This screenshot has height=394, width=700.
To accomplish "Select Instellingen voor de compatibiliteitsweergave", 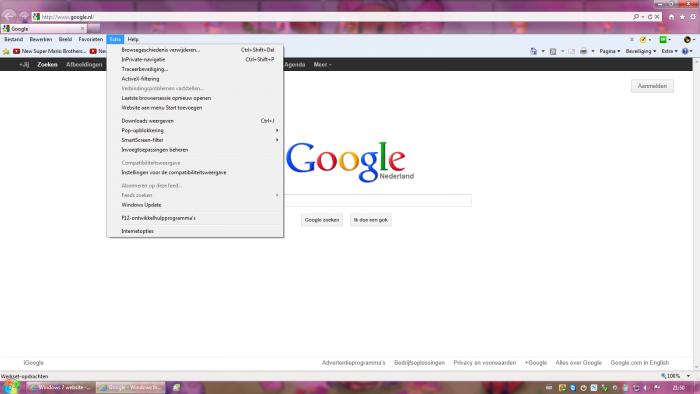I will click(195, 172).
